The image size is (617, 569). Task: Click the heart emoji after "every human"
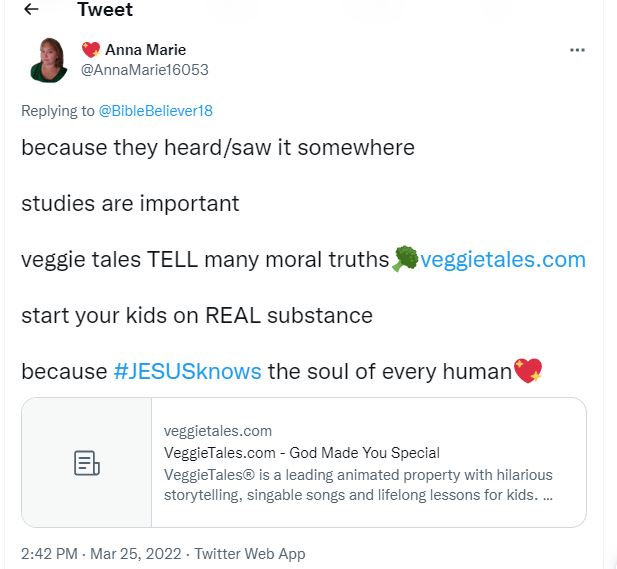(527, 372)
